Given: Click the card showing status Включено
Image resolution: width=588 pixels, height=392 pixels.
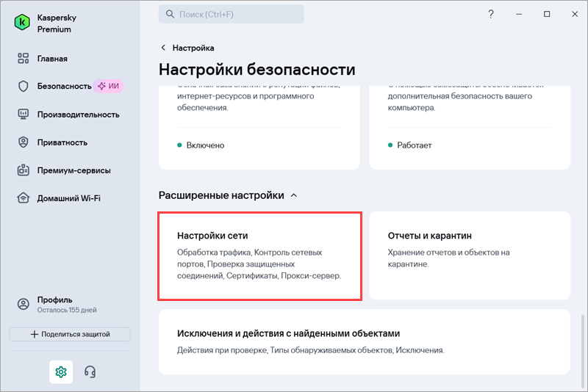Looking at the screenshot, I should pyautogui.click(x=259, y=127).
